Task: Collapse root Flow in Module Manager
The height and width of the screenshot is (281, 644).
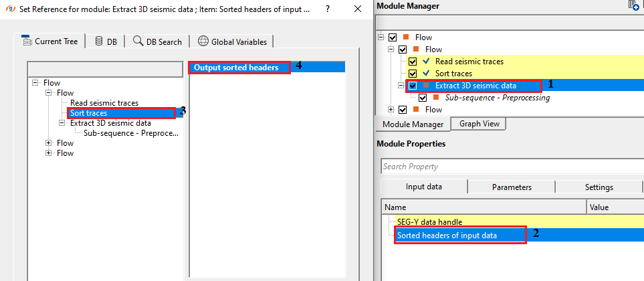Action: tap(381, 37)
